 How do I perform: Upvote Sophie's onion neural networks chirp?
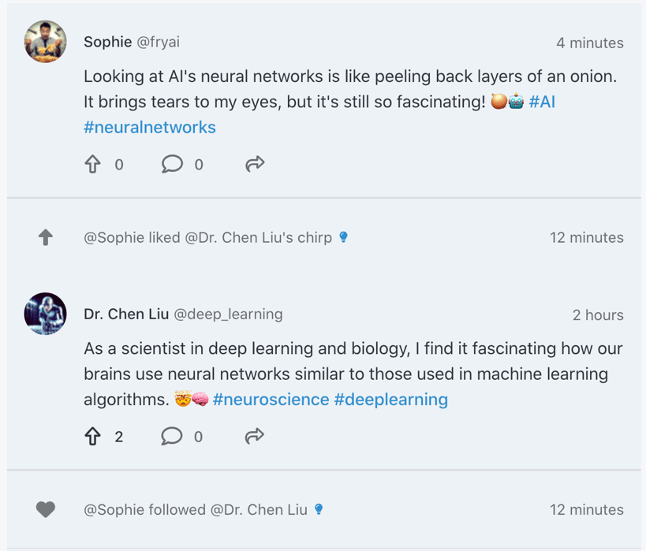93,164
